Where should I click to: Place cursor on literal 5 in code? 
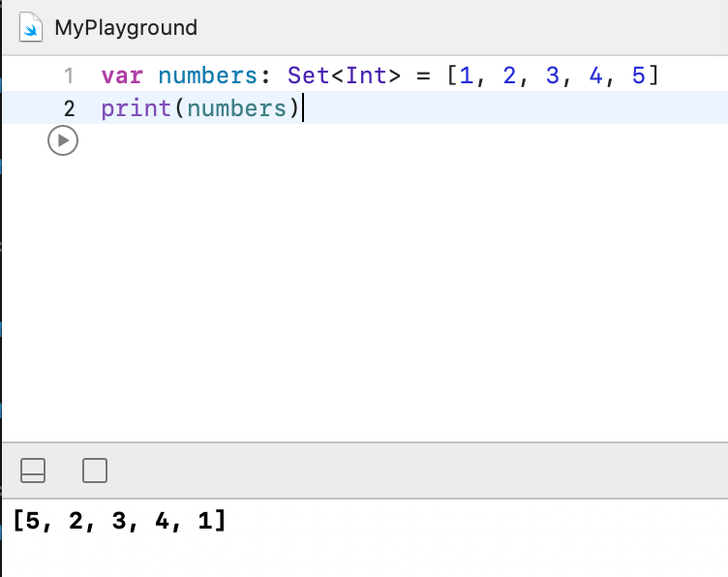click(638, 76)
